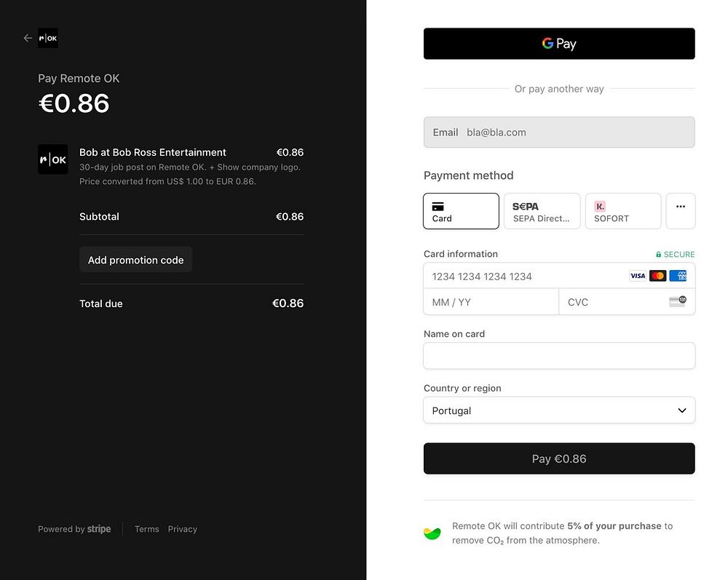Show more payment methods via ellipsis

pos(681,211)
